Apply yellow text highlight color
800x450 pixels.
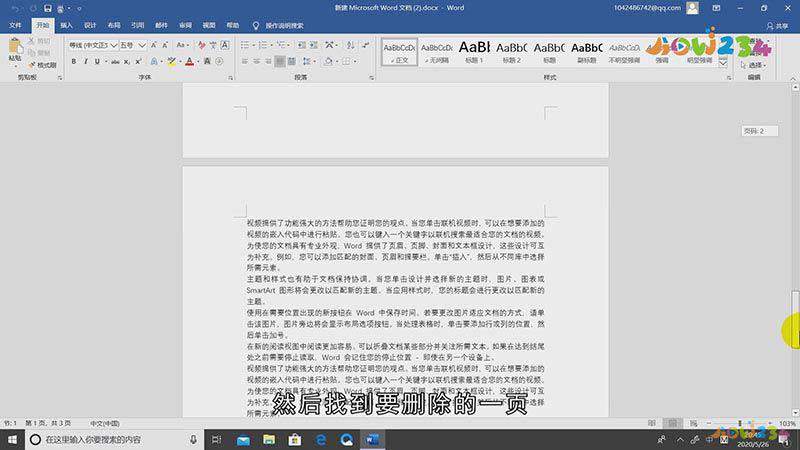[171, 62]
